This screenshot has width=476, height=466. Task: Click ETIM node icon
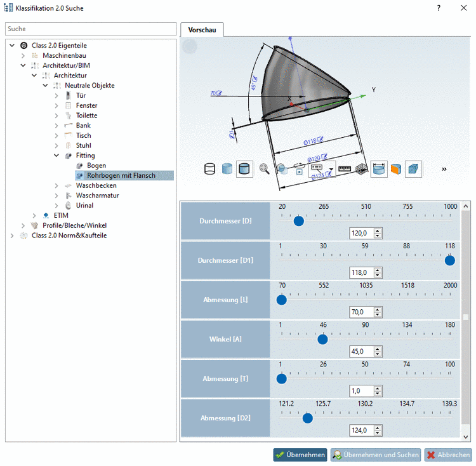click(x=46, y=216)
